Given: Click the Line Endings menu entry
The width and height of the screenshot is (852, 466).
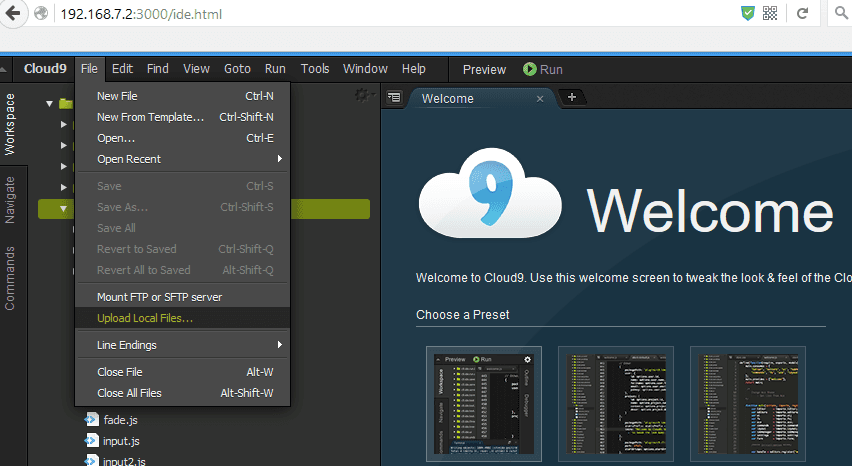Looking at the screenshot, I should tap(183, 344).
